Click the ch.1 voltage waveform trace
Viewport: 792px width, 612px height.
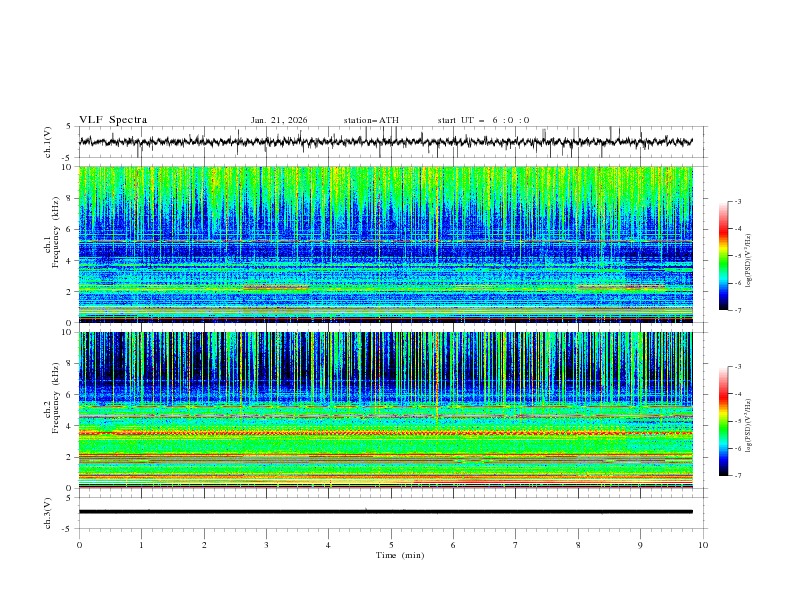point(385,142)
